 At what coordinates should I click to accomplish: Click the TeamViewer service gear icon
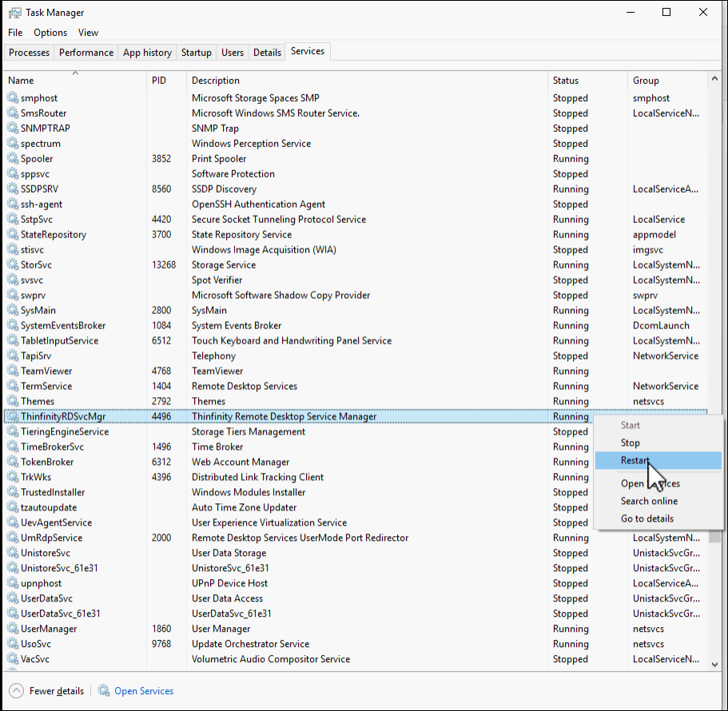pos(12,371)
